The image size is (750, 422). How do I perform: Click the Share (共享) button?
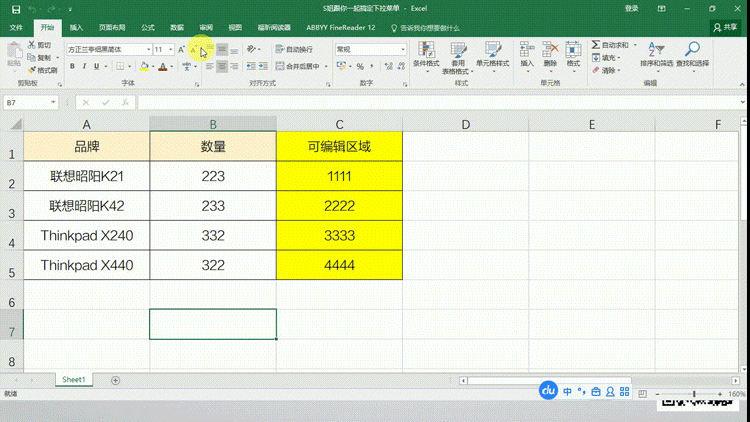(725, 28)
